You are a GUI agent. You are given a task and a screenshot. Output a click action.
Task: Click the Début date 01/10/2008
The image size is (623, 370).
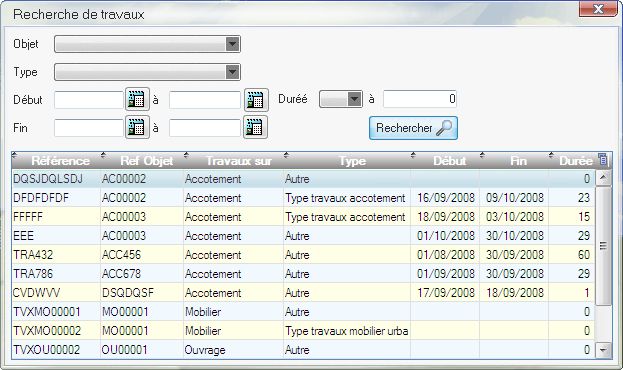pyautogui.click(x=446, y=236)
